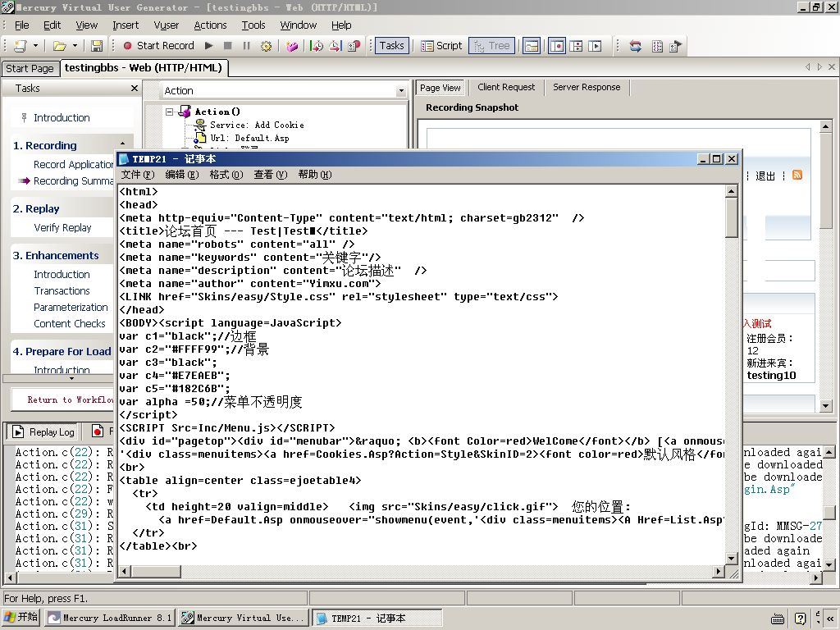
Task: Click Notepad vertical scrollbar down arrow
Action: [732, 559]
